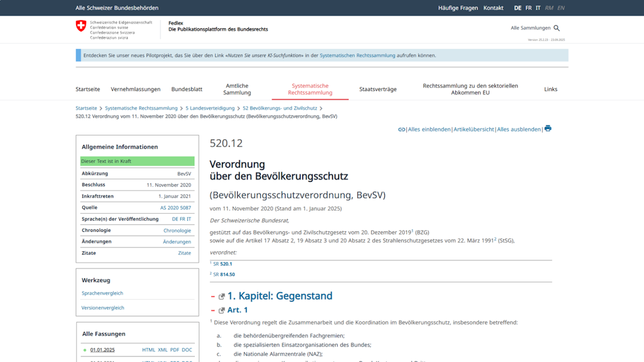Open the Chronologie link in Allgemeine Informationen
Screen dimensions: 644x362
tap(177, 230)
